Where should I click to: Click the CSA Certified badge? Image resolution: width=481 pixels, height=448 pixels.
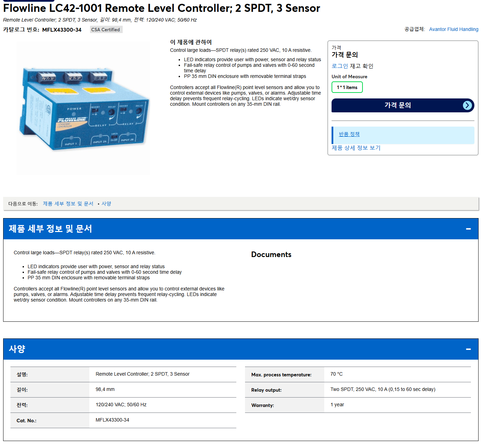106,30
